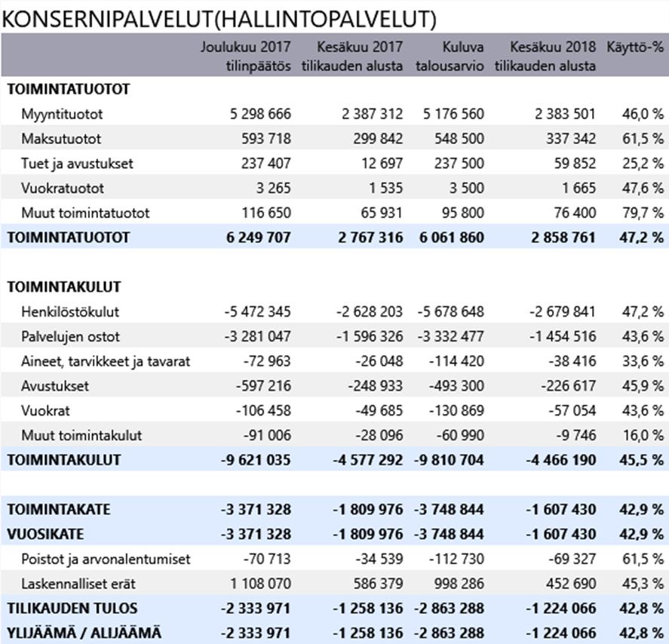Select the 'Myyntituotot' row label

[x=62, y=115]
